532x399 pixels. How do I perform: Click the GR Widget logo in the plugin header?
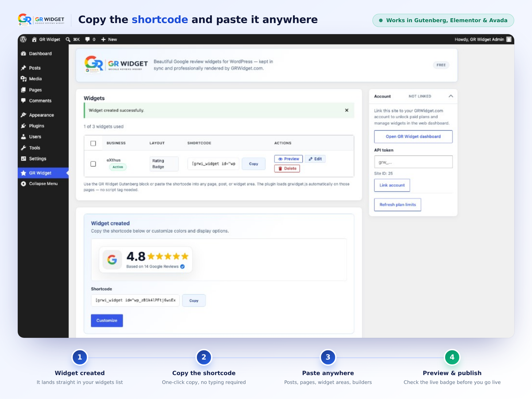(116, 64)
